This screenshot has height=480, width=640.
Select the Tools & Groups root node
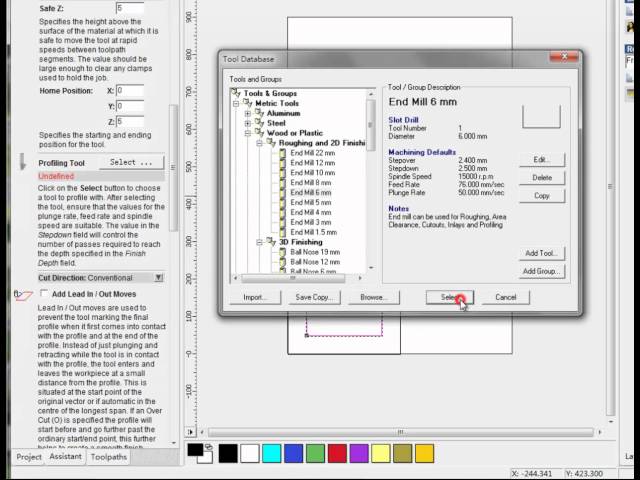270,93
